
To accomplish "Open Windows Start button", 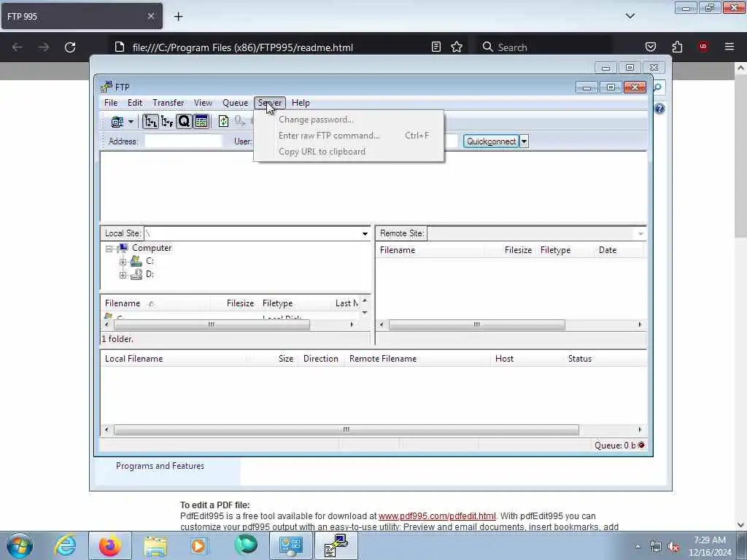I will tap(19, 545).
